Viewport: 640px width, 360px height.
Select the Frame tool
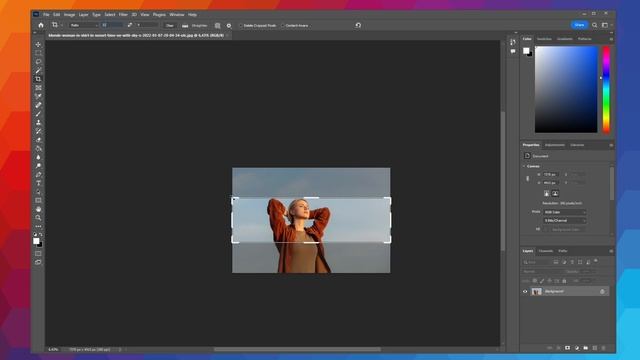(38, 88)
